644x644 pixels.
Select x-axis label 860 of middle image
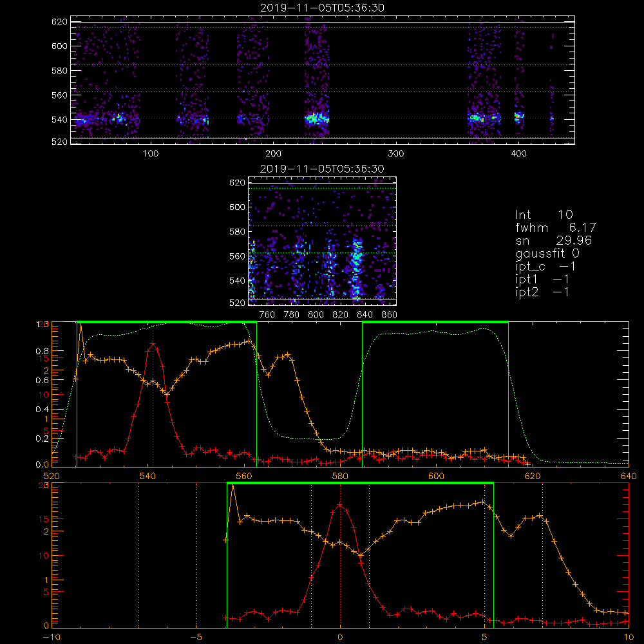tap(390, 314)
